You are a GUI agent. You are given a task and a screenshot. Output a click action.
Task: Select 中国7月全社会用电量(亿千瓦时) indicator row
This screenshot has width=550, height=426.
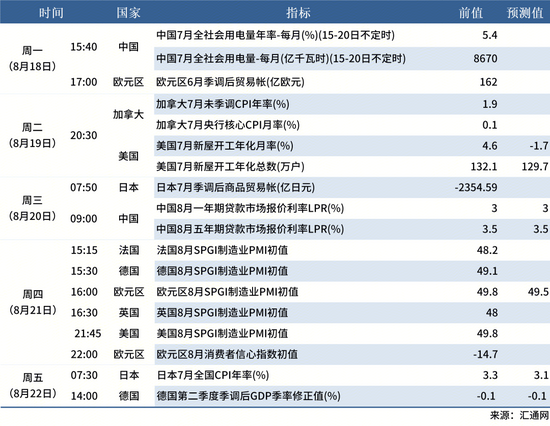tap(281, 58)
